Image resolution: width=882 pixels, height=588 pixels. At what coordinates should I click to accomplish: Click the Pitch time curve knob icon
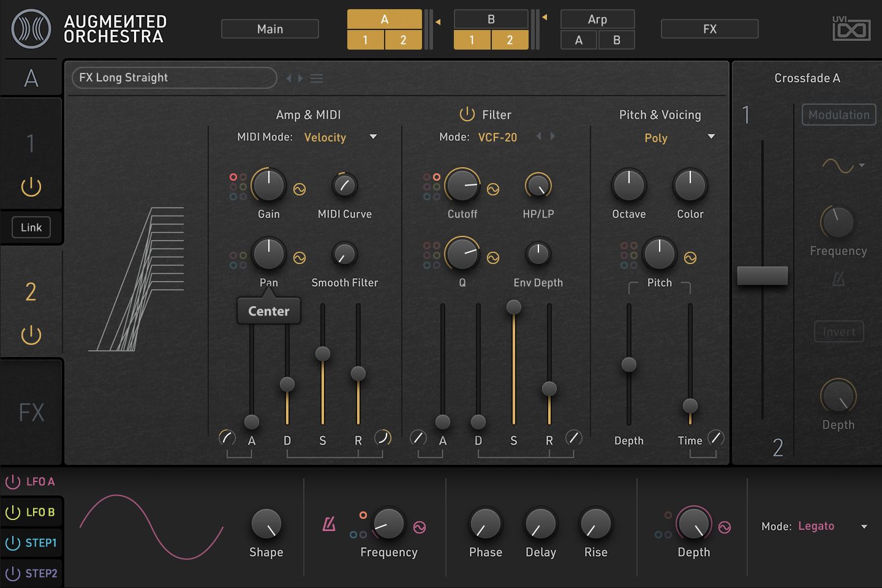[x=716, y=437]
